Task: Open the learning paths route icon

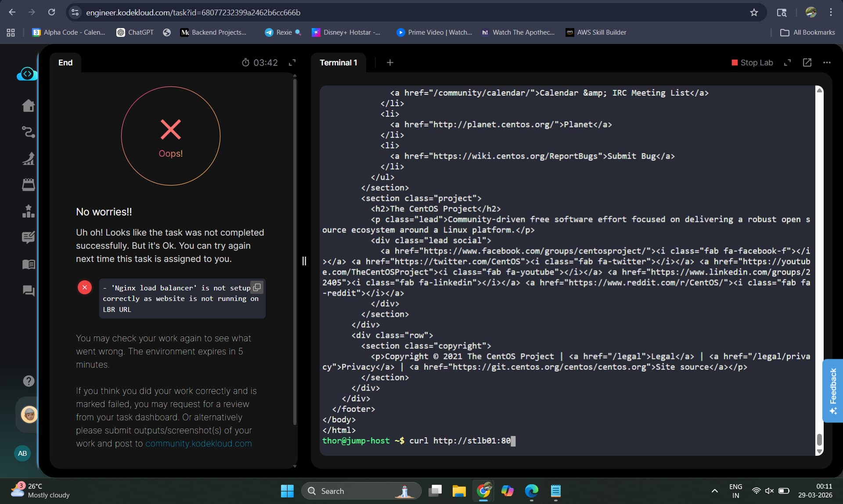Action: click(29, 132)
